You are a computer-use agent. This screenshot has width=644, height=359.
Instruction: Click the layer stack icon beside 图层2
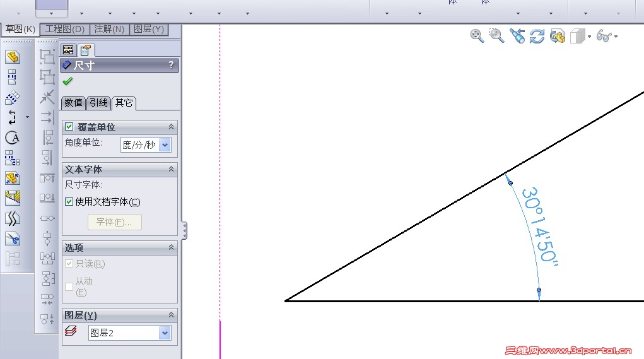(x=71, y=331)
